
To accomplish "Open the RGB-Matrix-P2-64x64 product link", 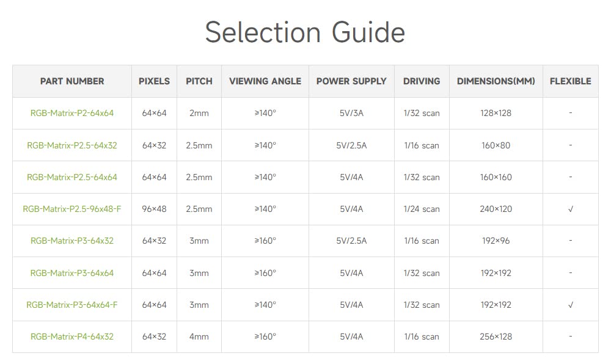I will click(72, 113).
